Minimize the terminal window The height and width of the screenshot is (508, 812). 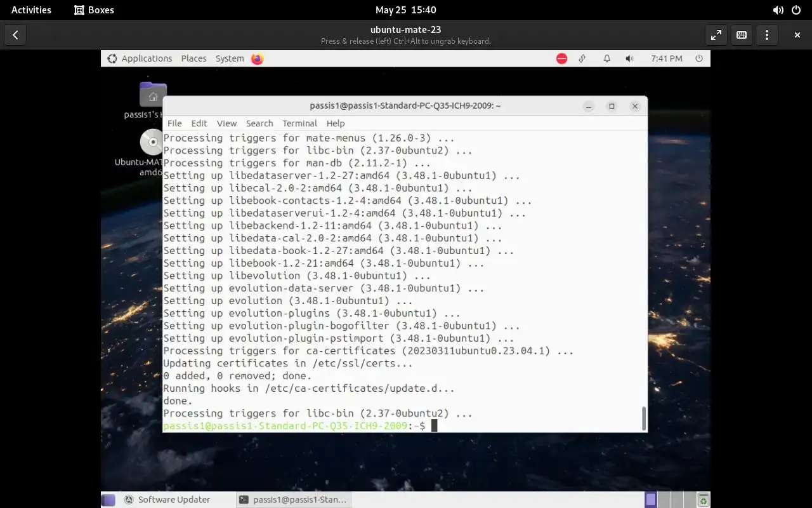point(589,106)
